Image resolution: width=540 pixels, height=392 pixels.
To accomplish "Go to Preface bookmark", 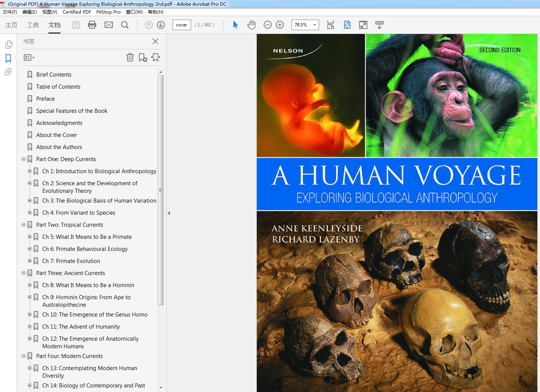I will coord(45,99).
